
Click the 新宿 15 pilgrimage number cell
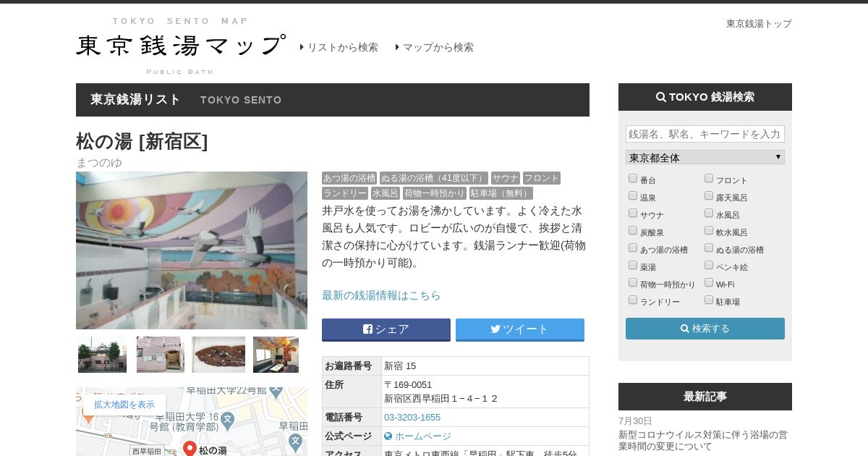pos(485,366)
